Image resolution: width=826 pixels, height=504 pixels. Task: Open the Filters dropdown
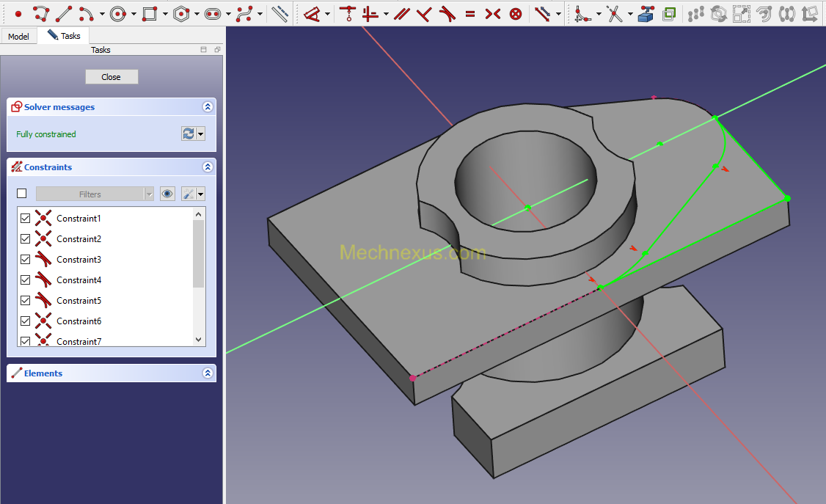[95, 194]
